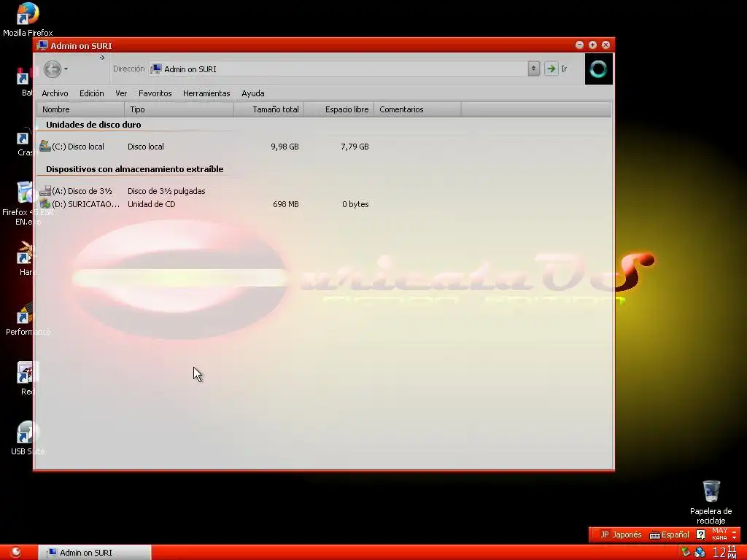Sort by the Nombre column header
Viewport: 747px width, 560px height.
[x=80, y=109]
